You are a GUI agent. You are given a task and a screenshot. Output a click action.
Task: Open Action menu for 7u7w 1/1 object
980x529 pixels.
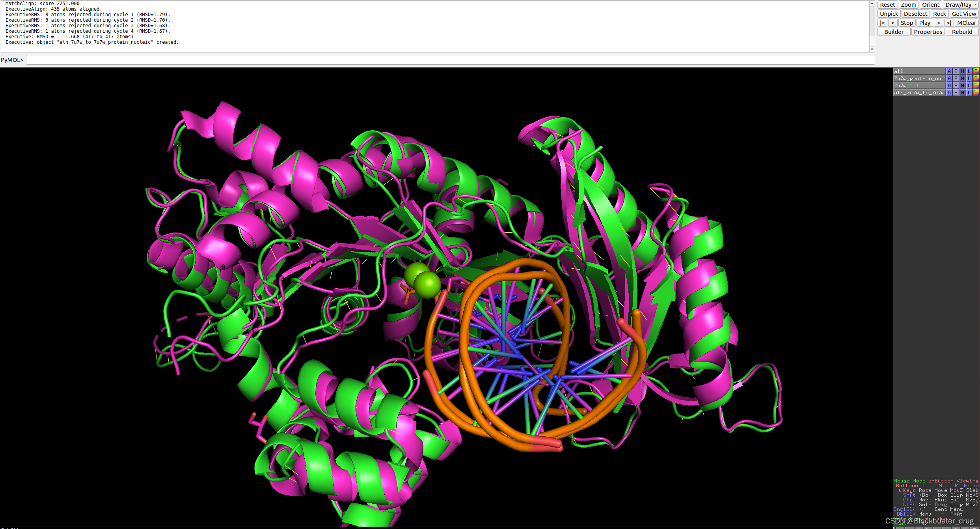click(949, 86)
